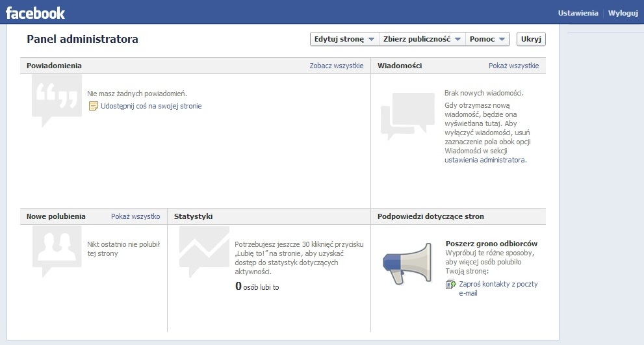Expand the Edytuj stronę dropdown
The image size is (644, 345).
click(344, 39)
